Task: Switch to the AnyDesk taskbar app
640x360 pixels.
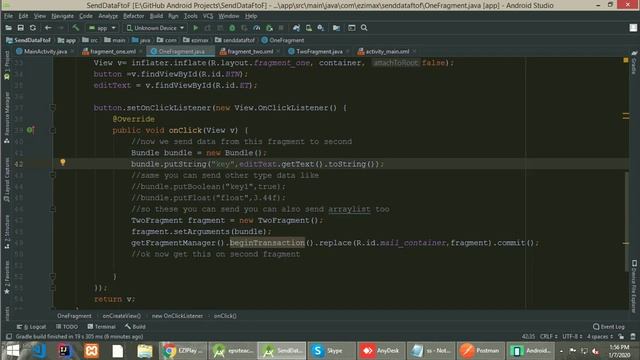Action: click(x=381, y=351)
